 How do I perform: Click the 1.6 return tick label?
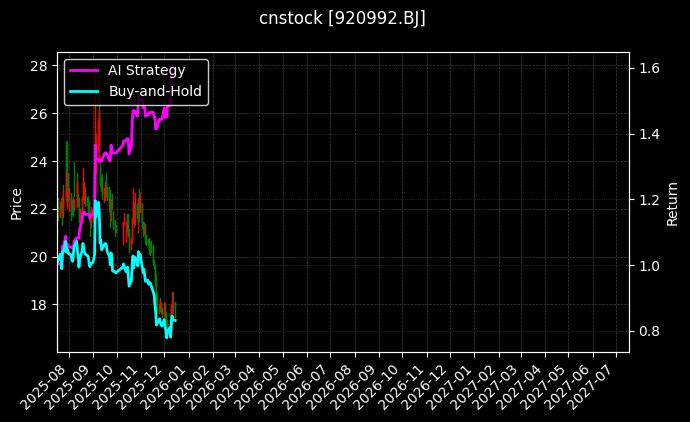coord(648,68)
